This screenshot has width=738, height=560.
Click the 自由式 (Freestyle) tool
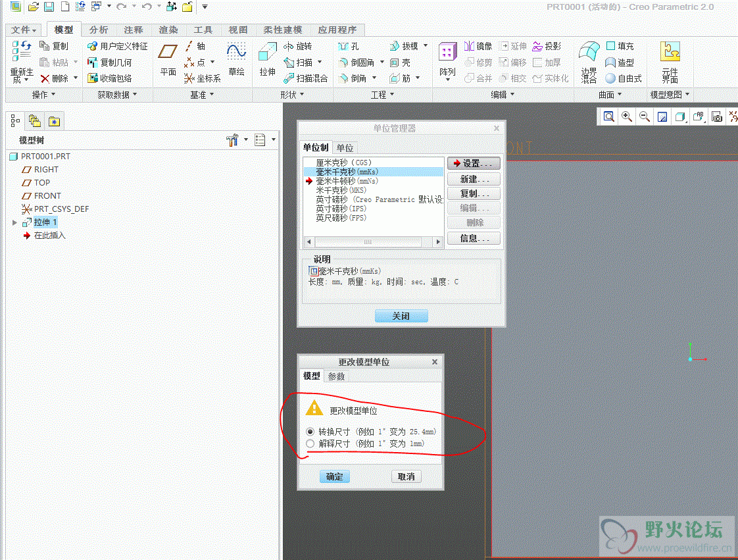(624, 78)
